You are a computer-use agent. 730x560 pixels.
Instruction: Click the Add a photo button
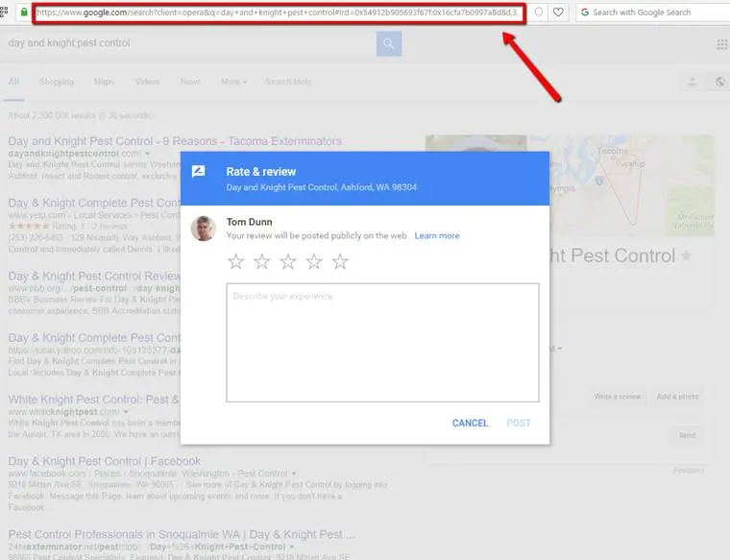677,397
